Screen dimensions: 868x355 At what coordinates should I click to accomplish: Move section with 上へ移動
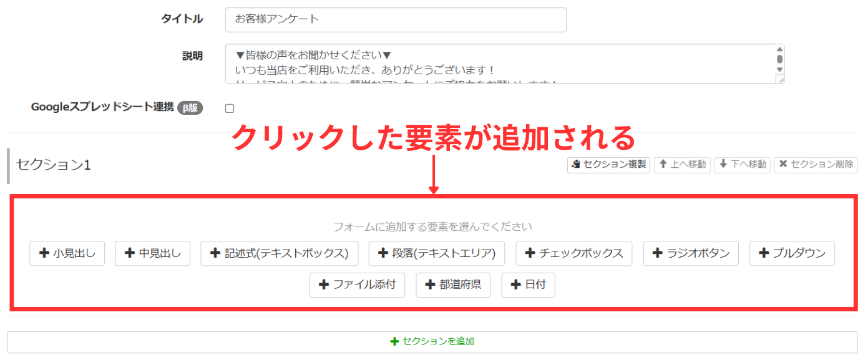682,165
